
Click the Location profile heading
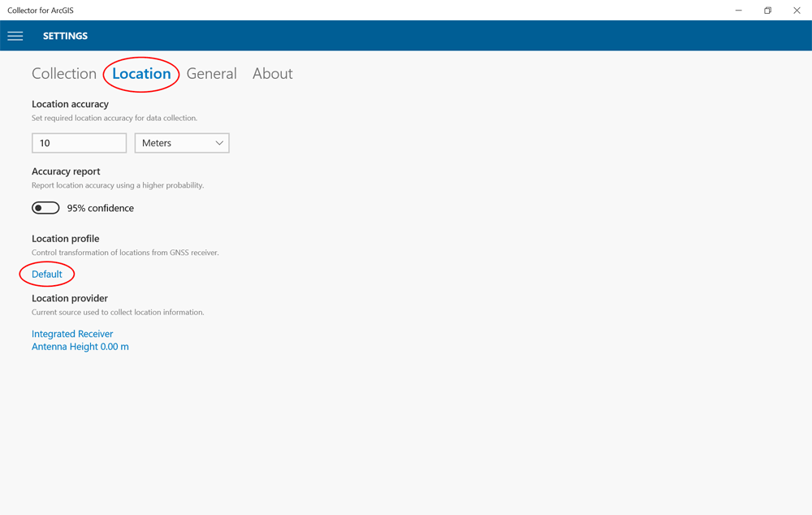(65, 239)
